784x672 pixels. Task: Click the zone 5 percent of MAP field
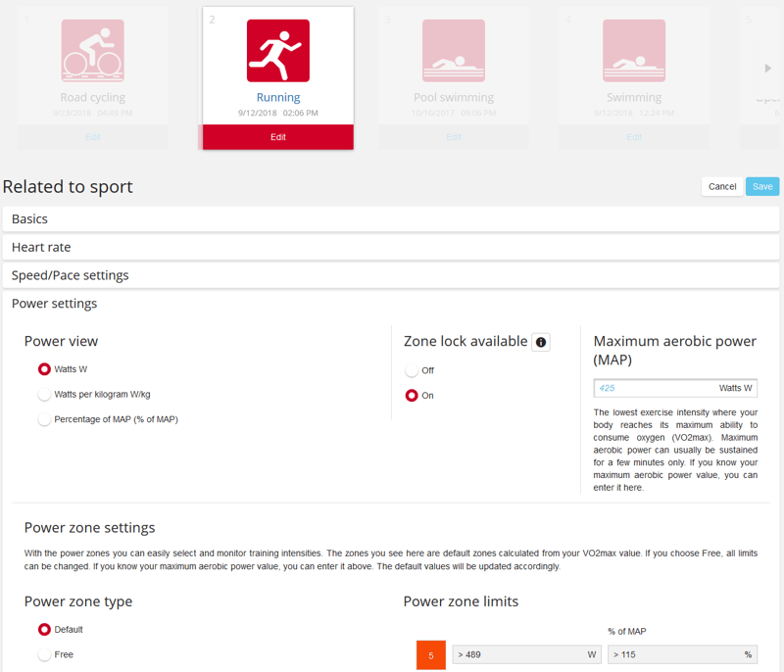(682, 654)
